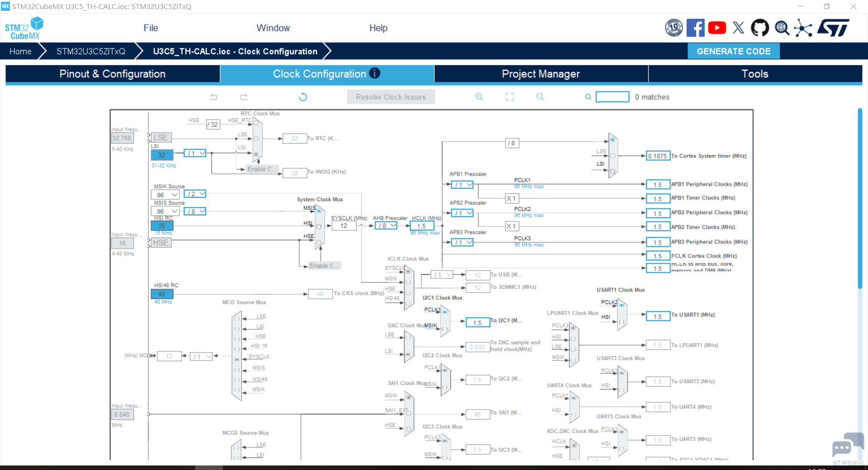The width and height of the screenshot is (868, 470).
Task: Click the LSE source block
Action: point(160,137)
